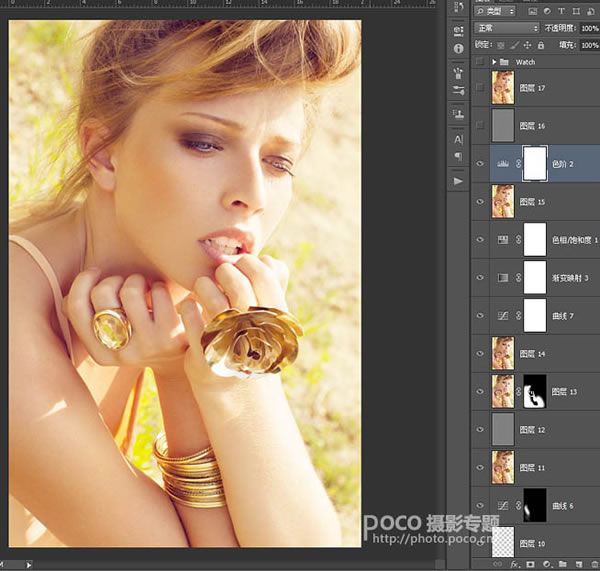600x571 pixels.
Task: Expand the Watch layer group
Action: coord(494,62)
